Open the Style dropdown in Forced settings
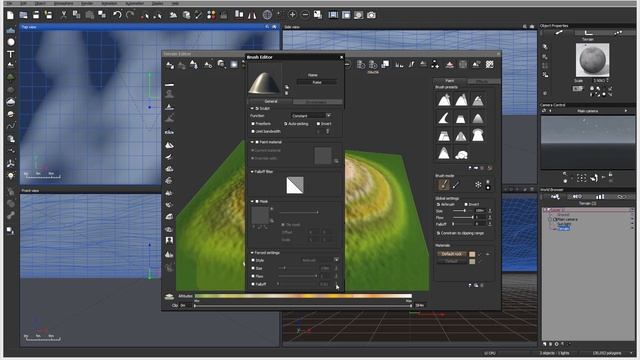The height and width of the screenshot is (360, 640). pos(319,260)
